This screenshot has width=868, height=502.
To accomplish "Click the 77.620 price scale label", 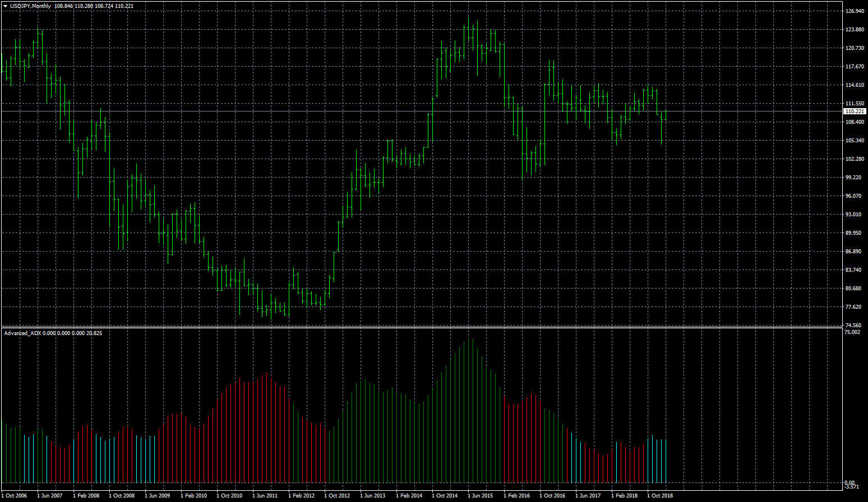I will tap(853, 307).
